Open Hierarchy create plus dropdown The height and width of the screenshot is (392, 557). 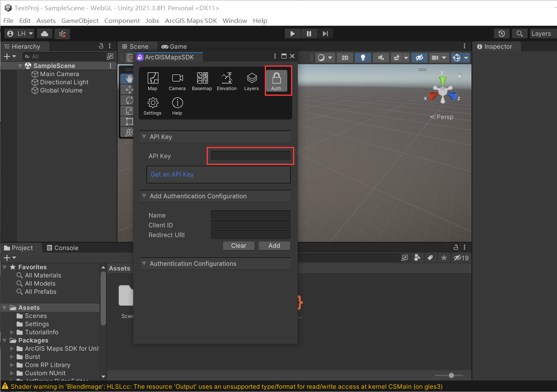point(10,56)
